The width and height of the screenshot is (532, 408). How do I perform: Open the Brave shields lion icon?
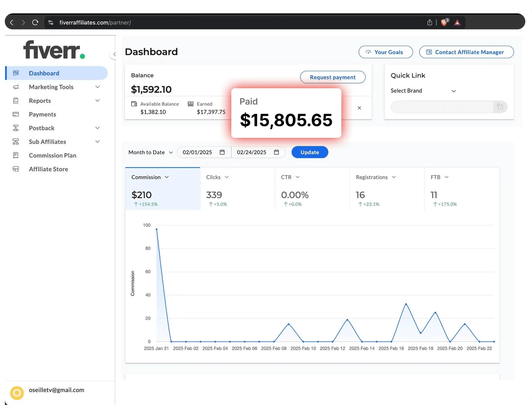click(x=444, y=22)
